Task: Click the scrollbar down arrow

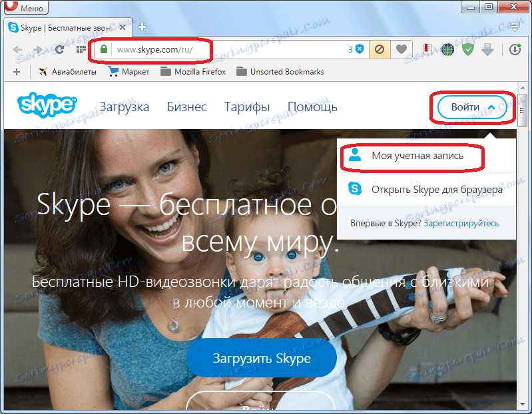Action: click(523, 405)
